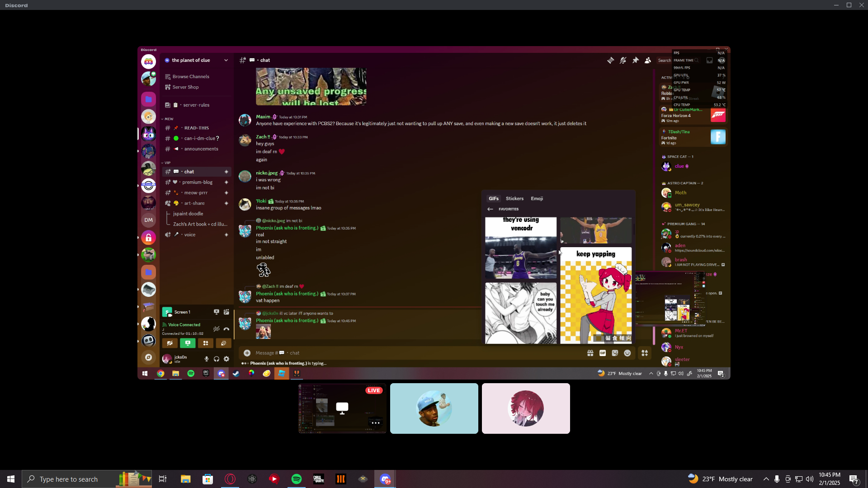The height and width of the screenshot is (488, 868).
Task: Toggle the green screen share button
Action: pos(188,343)
